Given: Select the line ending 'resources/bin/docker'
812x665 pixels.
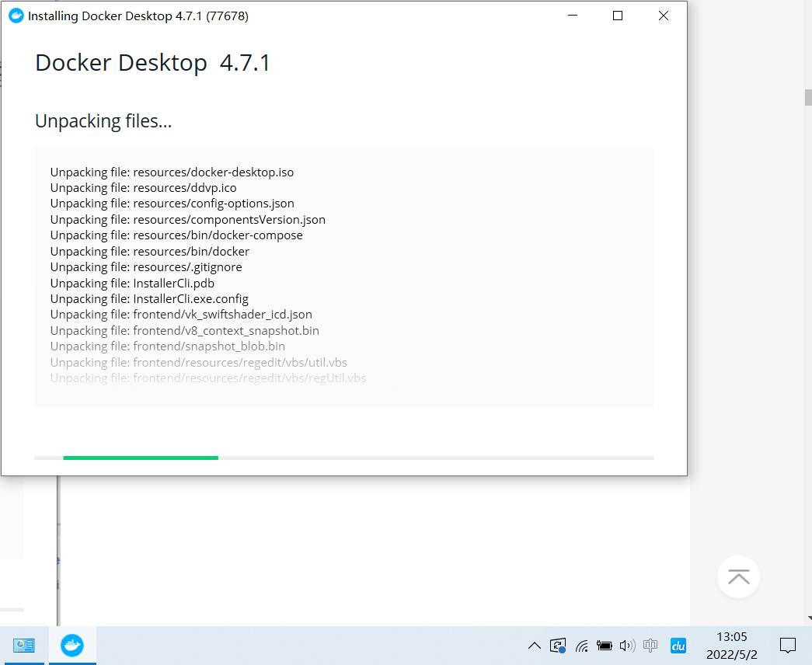Looking at the screenshot, I should tap(150, 252).
